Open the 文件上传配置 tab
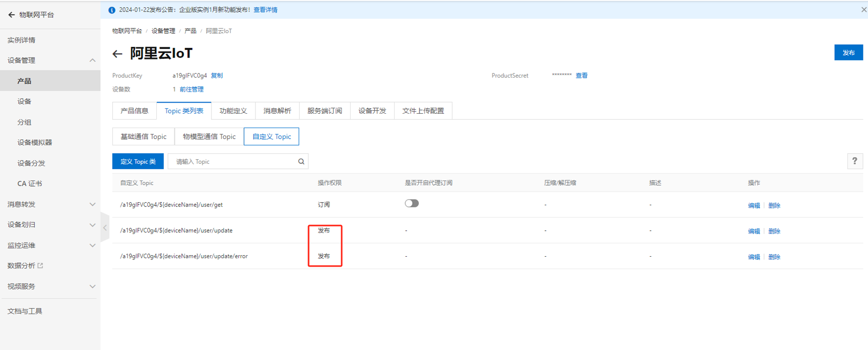 [423, 110]
